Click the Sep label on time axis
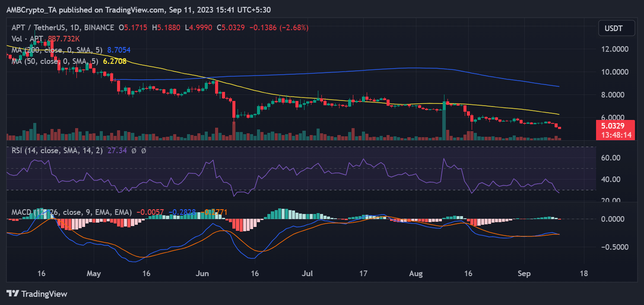Image resolution: width=644 pixels, height=305 pixels. (524, 274)
